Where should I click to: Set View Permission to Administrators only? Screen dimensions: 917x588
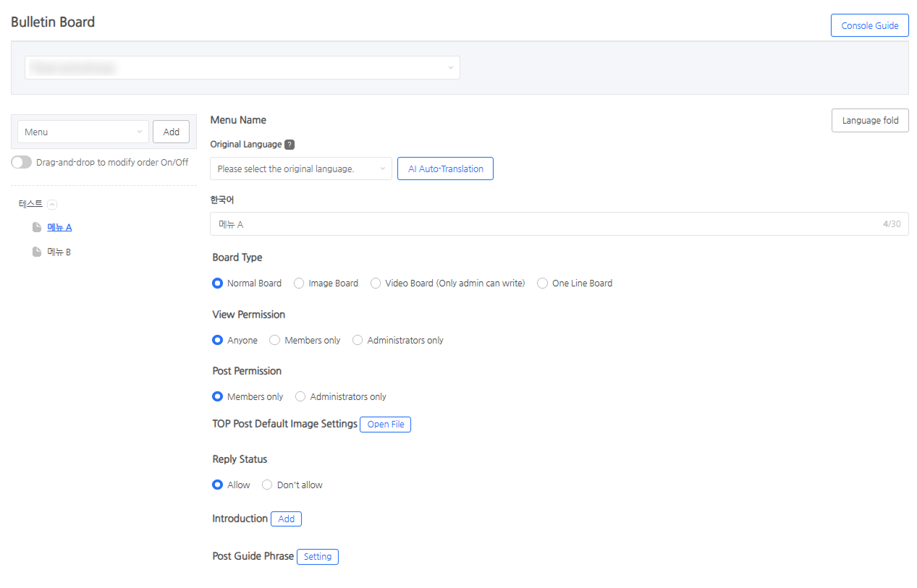[358, 341]
